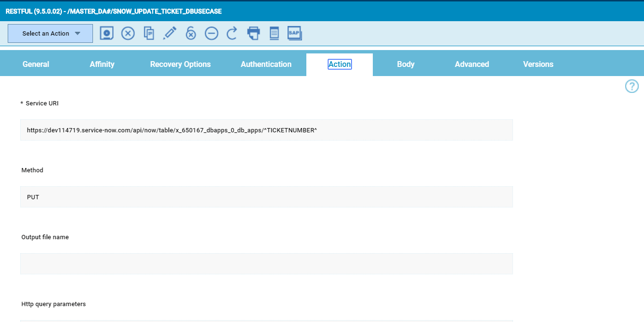Click the circled X cancel icon
Screen dimensions: 644x322
pyautogui.click(x=128, y=33)
